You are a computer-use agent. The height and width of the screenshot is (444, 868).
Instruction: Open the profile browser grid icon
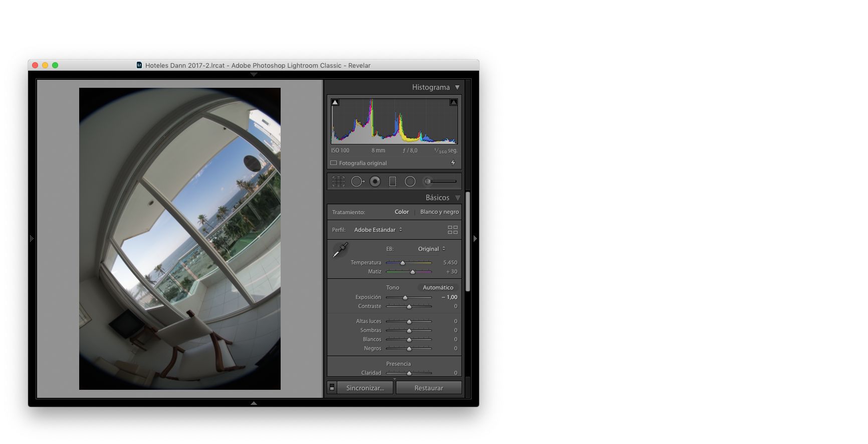(453, 230)
